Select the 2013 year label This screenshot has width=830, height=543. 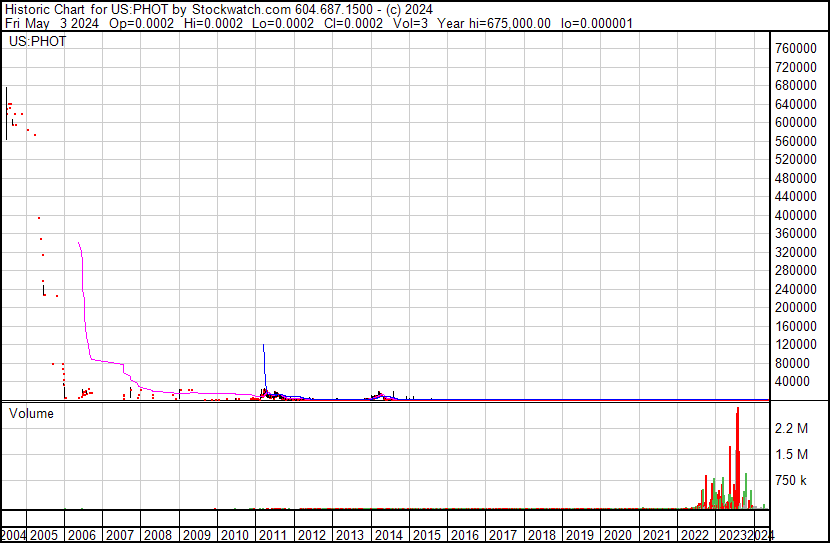tap(350, 535)
